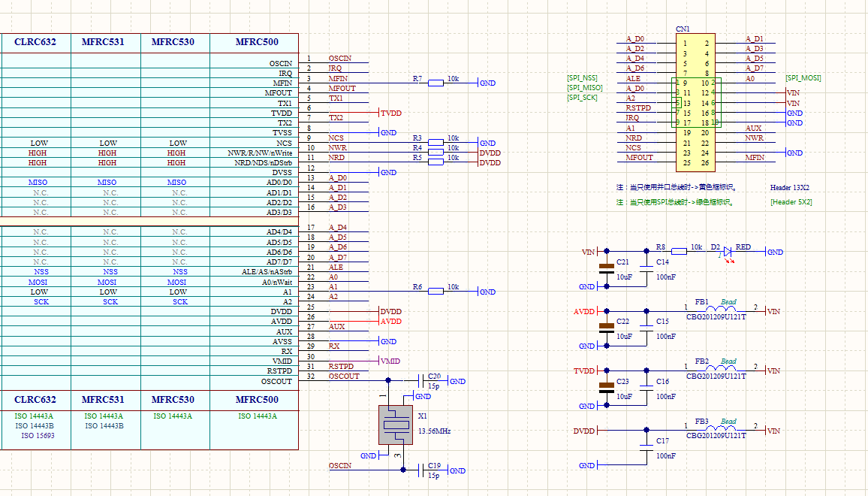
Task: Select capacitor C17 symbol
Action: [x=646, y=448]
